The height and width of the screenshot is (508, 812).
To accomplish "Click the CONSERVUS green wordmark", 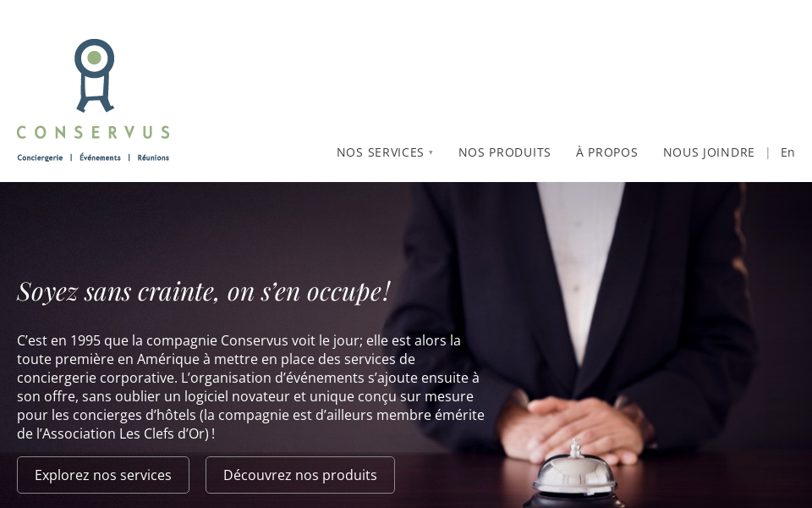I will [93, 132].
